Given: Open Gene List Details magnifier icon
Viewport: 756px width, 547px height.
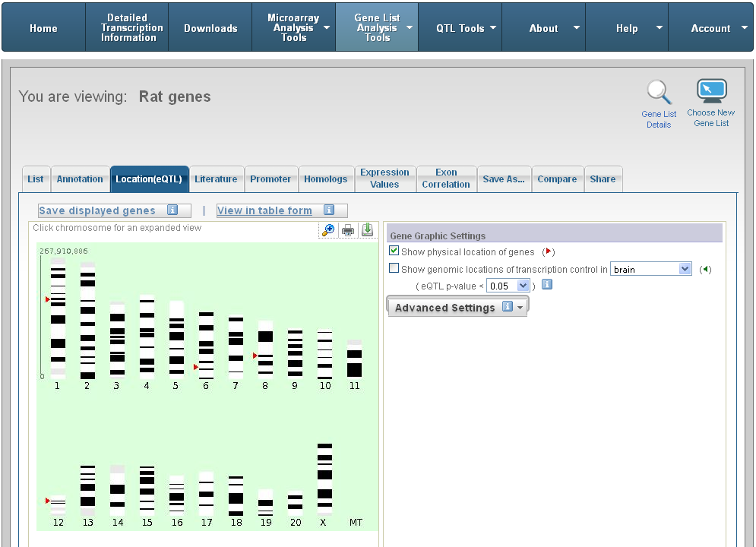Looking at the screenshot, I should 659,94.
